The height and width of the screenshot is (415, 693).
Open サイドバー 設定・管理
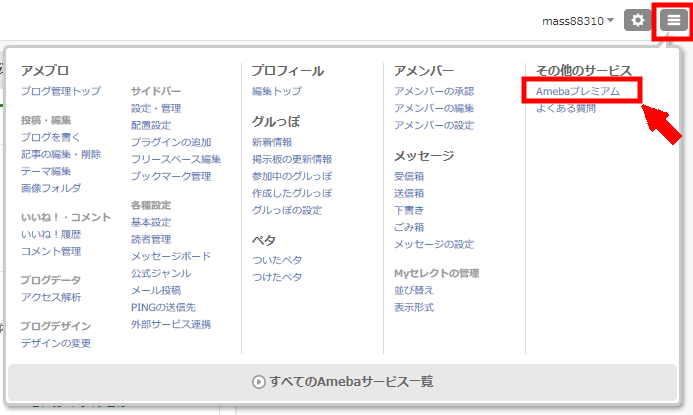tap(156, 108)
